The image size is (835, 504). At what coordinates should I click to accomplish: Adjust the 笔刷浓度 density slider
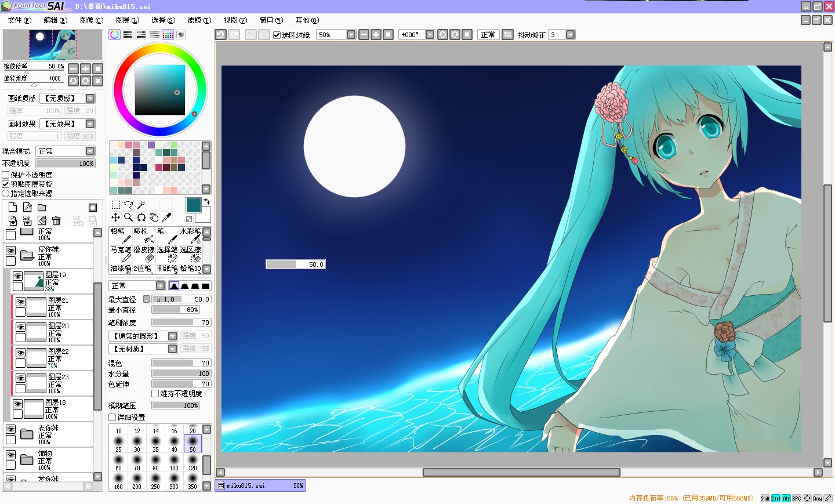click(181, 322)
